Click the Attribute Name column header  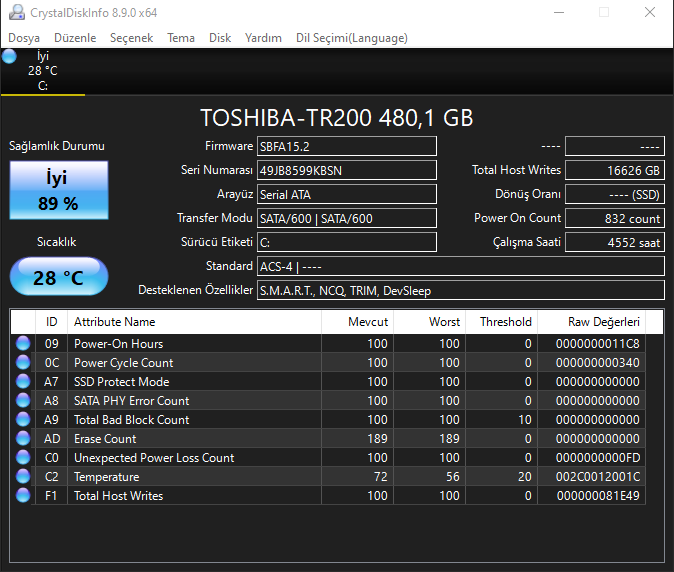tap(194, 322)
